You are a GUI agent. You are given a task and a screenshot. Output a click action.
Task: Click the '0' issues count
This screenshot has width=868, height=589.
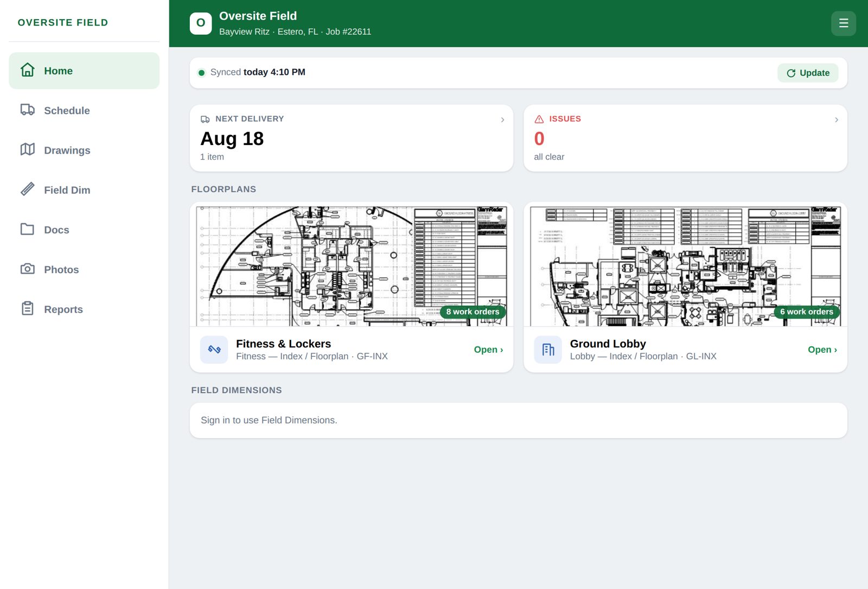point(539,139)
